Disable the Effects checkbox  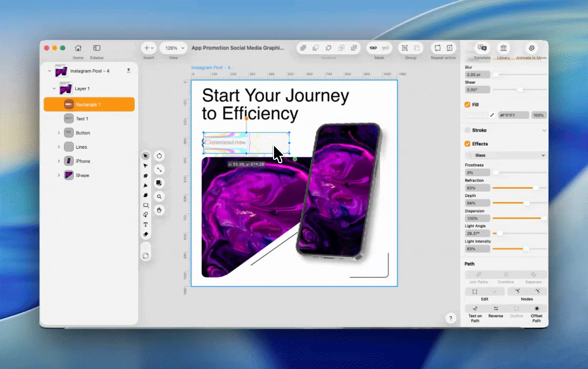[x=467, y=144]
